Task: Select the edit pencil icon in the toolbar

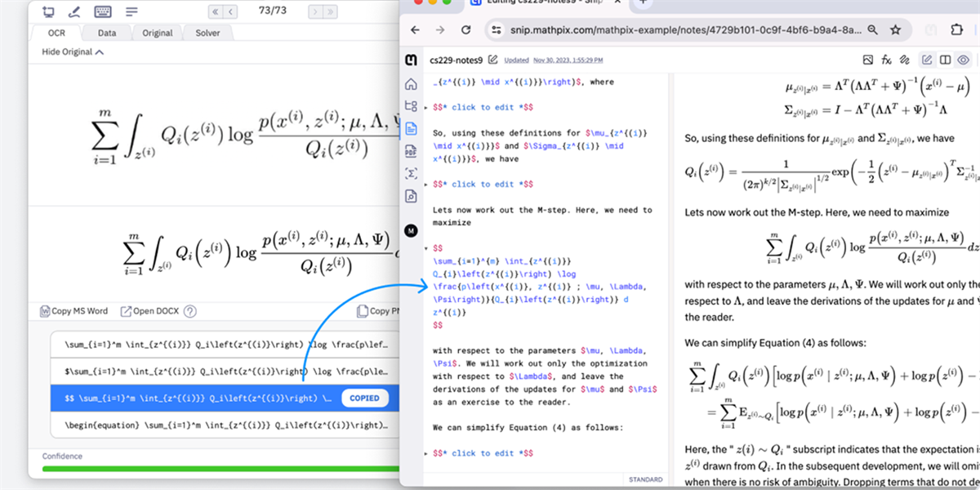Action: pyautogui.click(x=927, y=59)
